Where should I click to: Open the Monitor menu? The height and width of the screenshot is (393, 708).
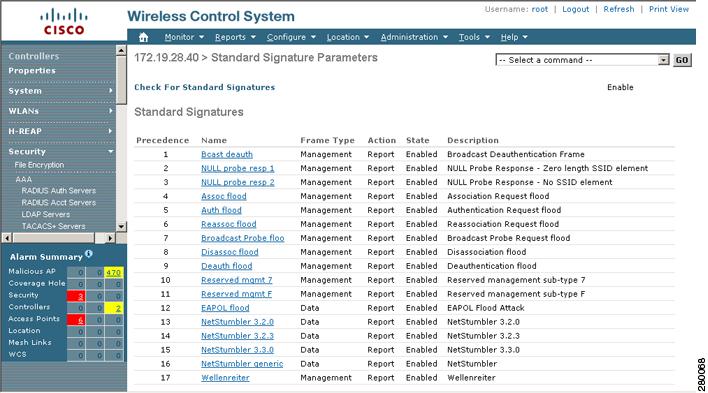184,37
